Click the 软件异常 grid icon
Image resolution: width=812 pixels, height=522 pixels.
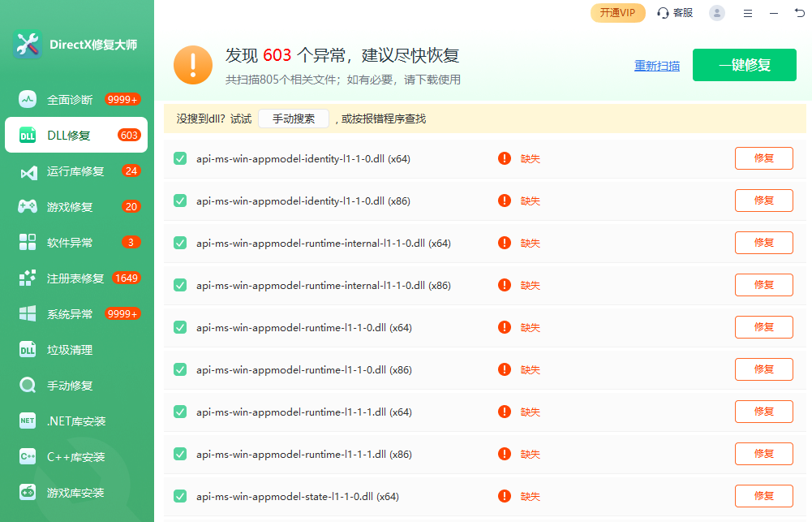tap(28, 243)
